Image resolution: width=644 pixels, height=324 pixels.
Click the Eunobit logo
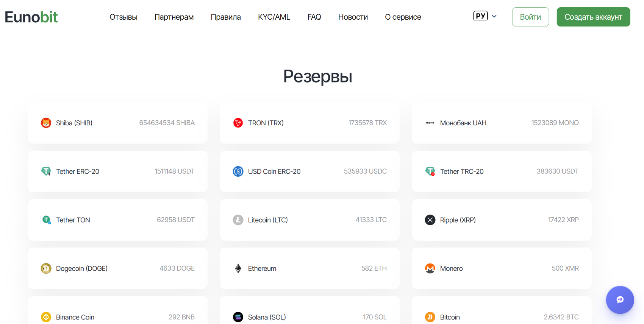(x=31, y=17)
